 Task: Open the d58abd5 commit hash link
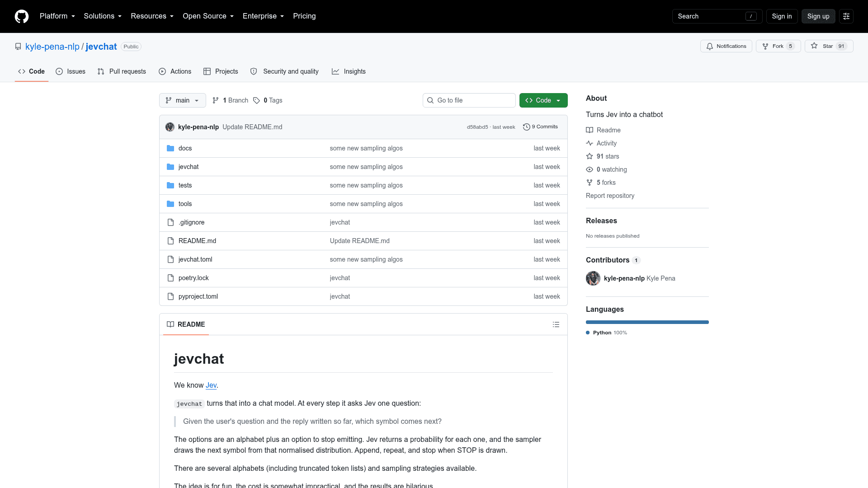click(x=477, y=127)
